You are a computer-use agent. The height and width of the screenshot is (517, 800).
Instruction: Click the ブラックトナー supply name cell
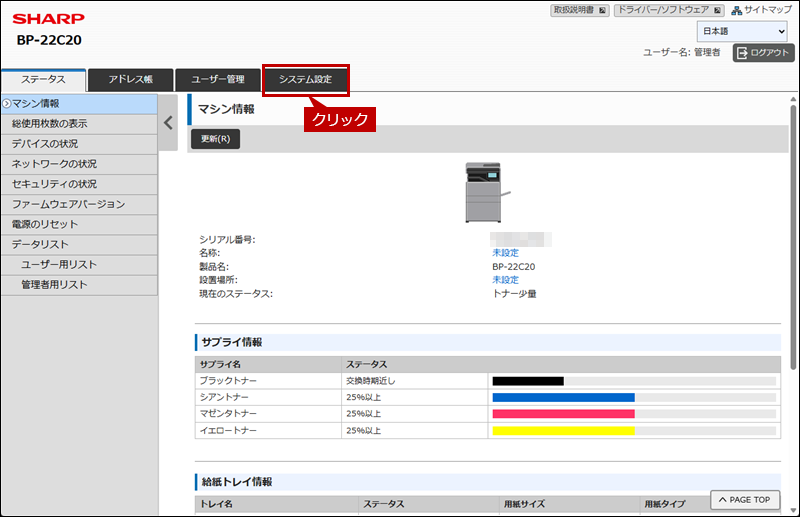(x=268, y=381)
